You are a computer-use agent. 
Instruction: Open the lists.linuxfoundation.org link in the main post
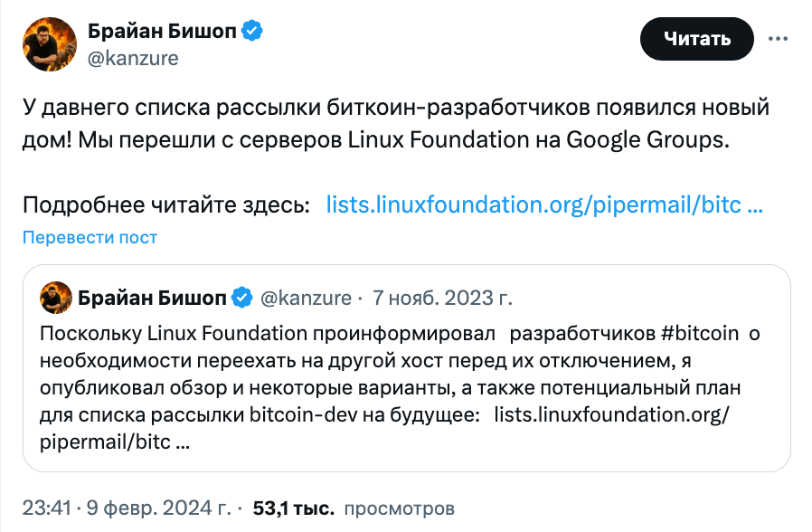coord(544,204)
